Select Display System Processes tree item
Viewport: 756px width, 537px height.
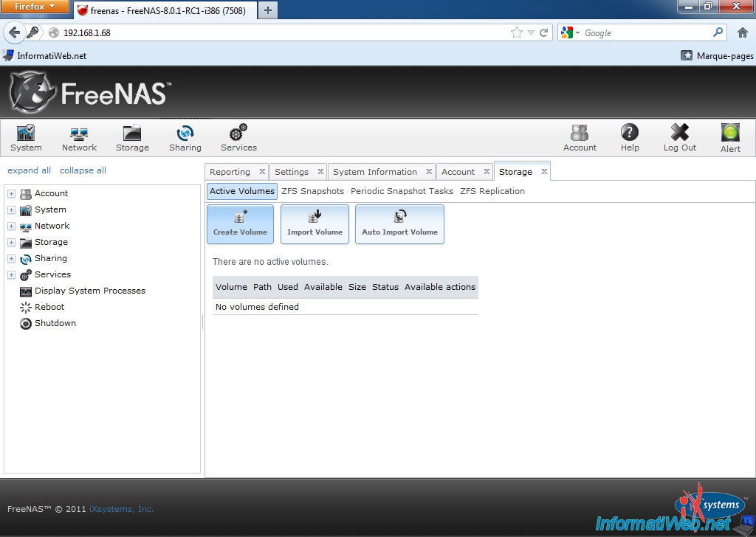pyautogui.click(x=89, y=291)
